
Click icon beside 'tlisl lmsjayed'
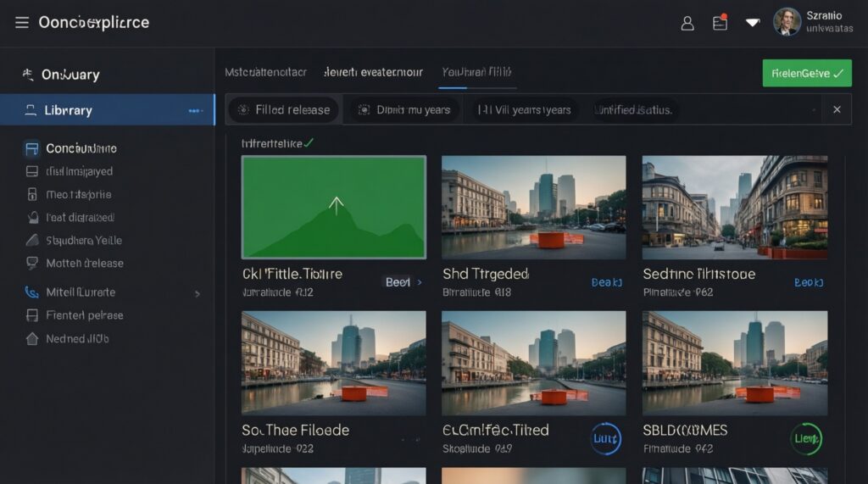tap(32, 172)
